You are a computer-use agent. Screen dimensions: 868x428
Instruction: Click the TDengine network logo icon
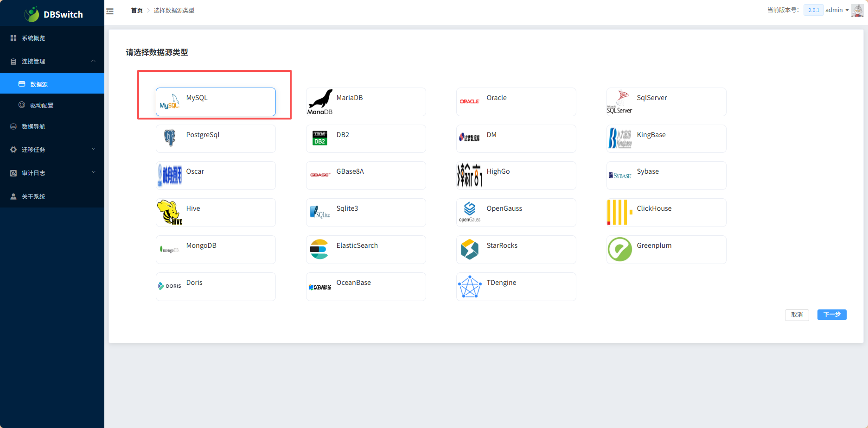[x=470, y=286]
